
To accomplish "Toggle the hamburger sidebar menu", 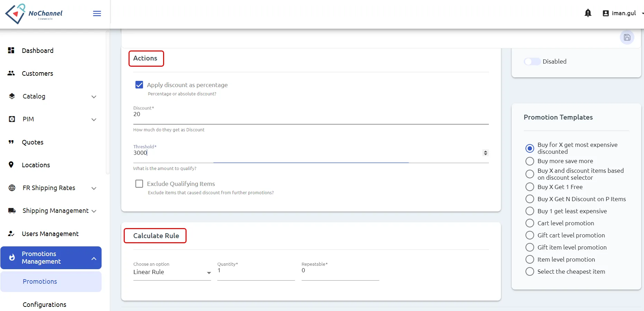I will [97, 13].
